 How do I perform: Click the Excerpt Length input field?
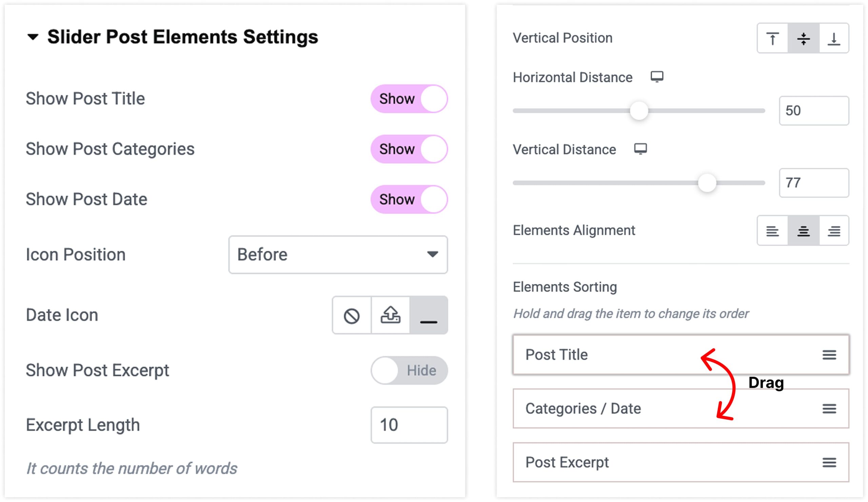point(409,425)
